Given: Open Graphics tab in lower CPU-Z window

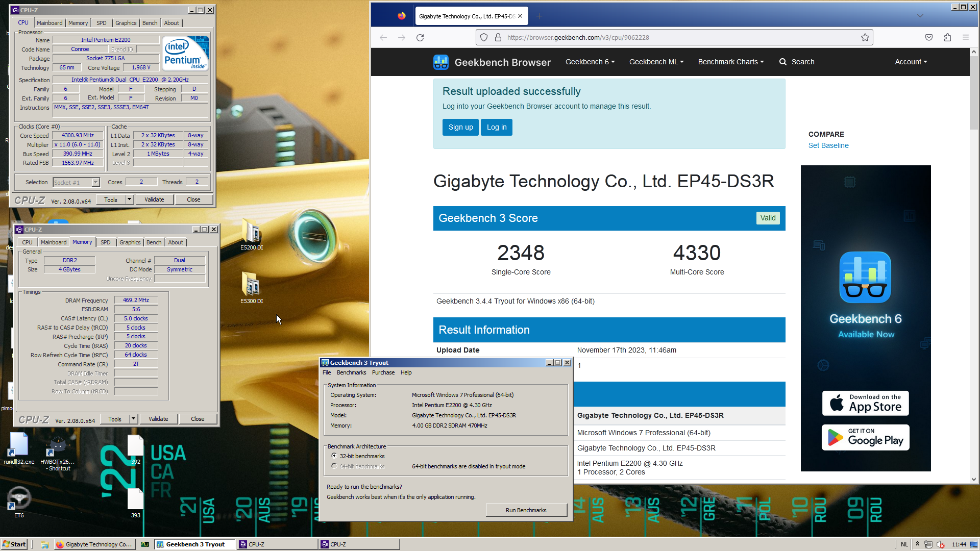Looking at the screenshot, I should pyautogui.click(x=130, y=242).
